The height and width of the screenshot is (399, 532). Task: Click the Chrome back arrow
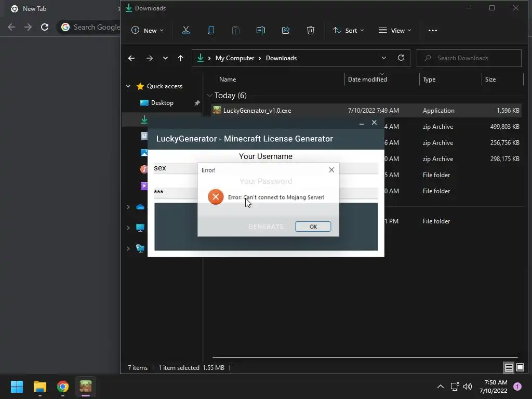[x=11, y=27]
